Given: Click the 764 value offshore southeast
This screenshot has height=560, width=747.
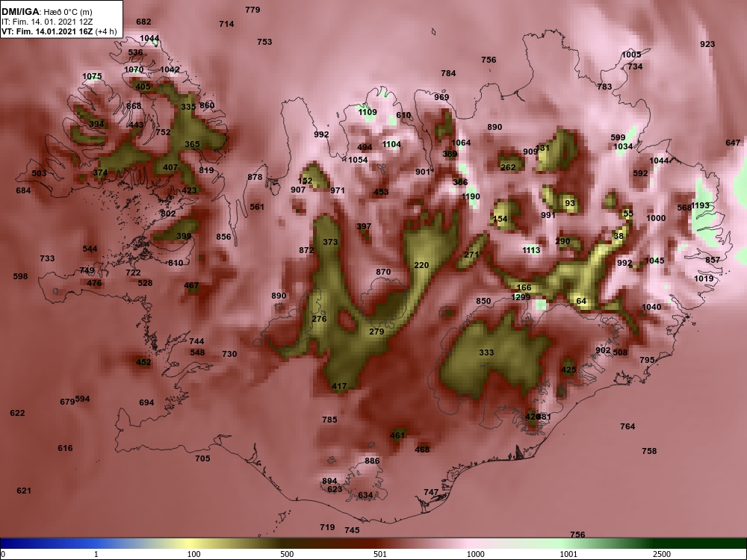Looking at the screenshot, I should coord(628,426).
